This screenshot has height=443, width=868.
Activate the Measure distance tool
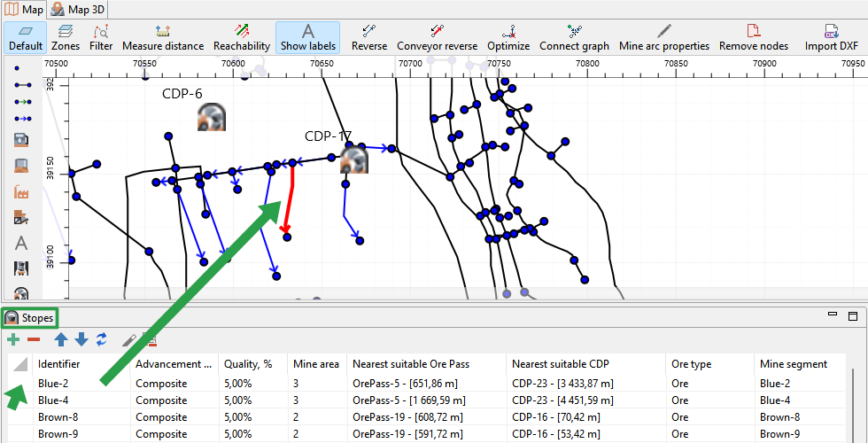[163, 37]
